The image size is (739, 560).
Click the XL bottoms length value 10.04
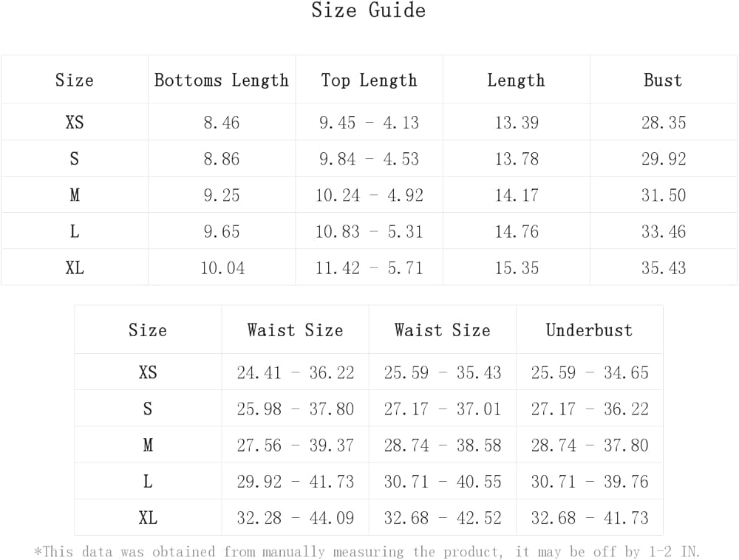point(222,268)
